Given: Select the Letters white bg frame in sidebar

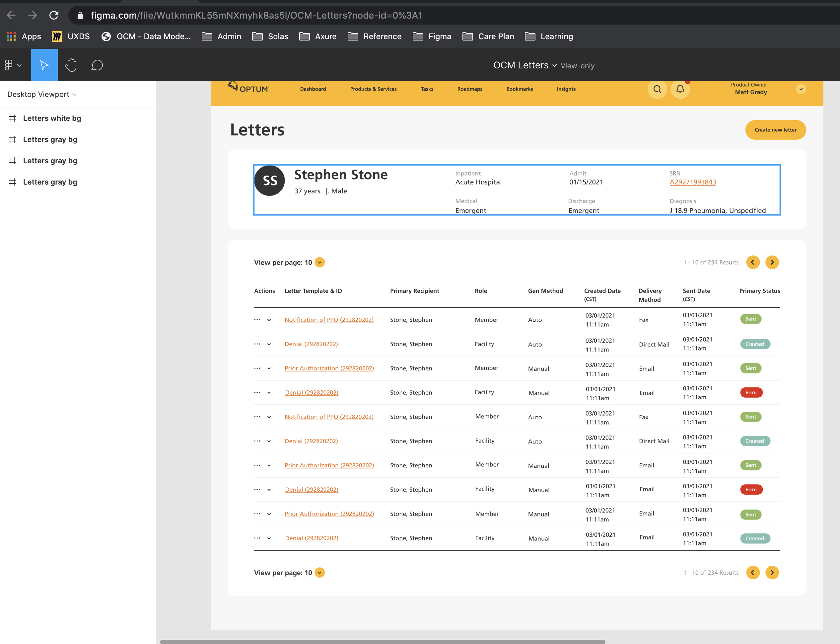Looking at the screenshot, I should 52,118.
